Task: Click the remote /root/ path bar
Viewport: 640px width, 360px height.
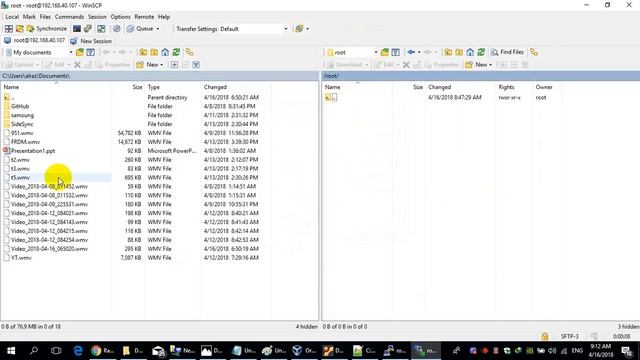Action: 481,76
